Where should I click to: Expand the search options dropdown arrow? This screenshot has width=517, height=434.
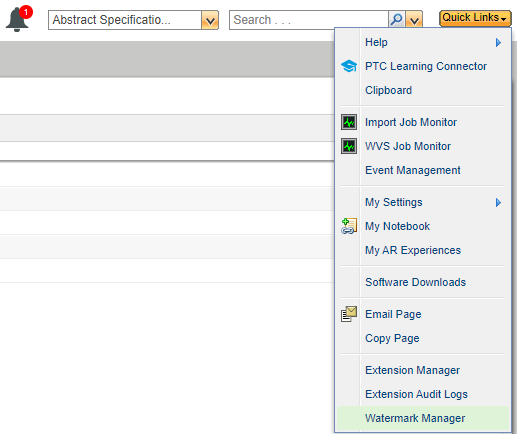pos(414,20)
